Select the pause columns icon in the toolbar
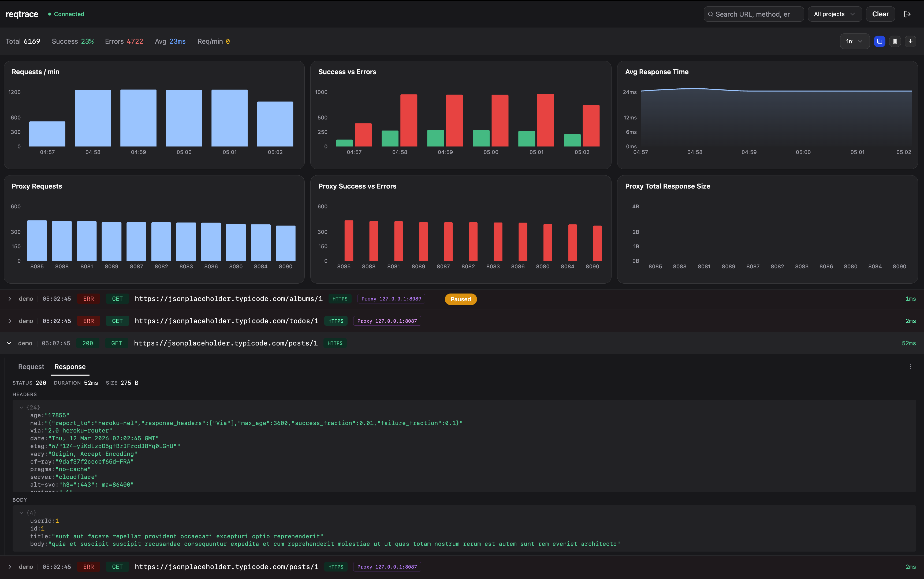Image resolution: width=924 pixels, height=579 pixels. pyautogui.click(x=895, y=41)
